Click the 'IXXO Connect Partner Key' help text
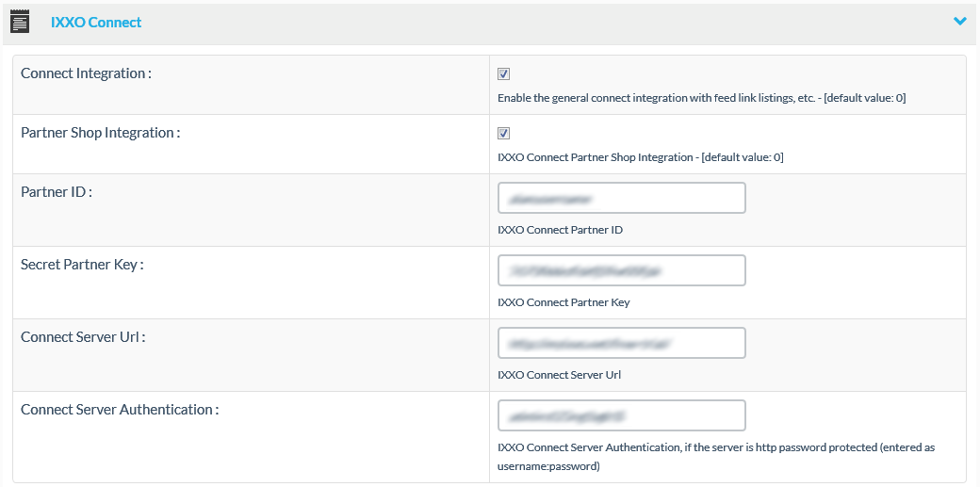This screenshot has width=980, height=487. [563, 302]
